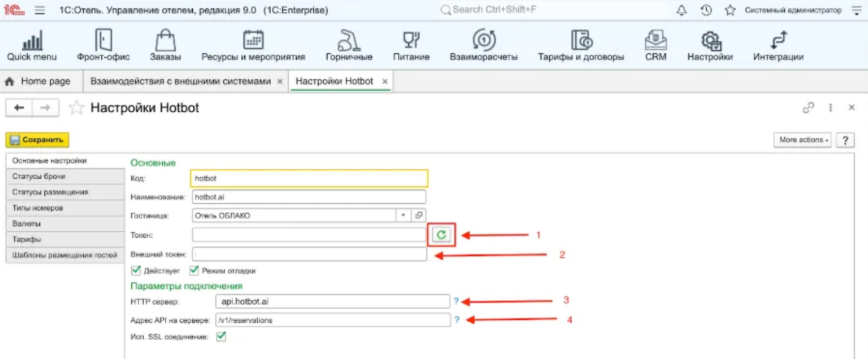Open the Питание section

pos(411,46)
